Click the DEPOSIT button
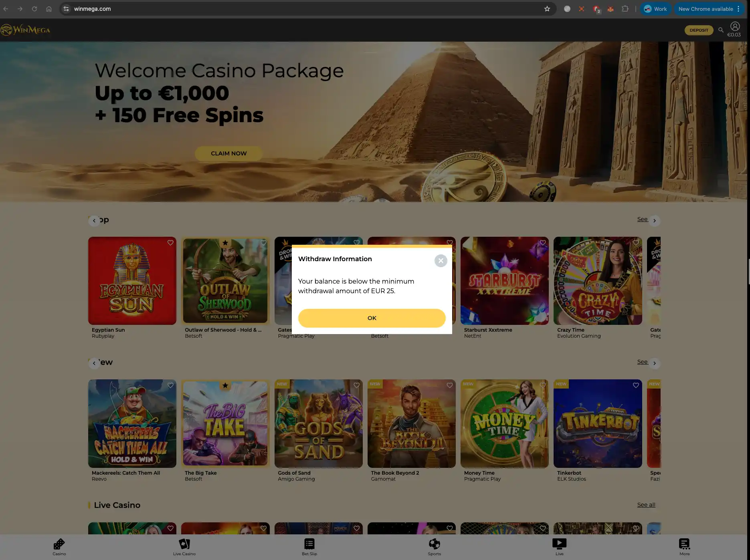This screenshot has width=750, height=560. 699,30
